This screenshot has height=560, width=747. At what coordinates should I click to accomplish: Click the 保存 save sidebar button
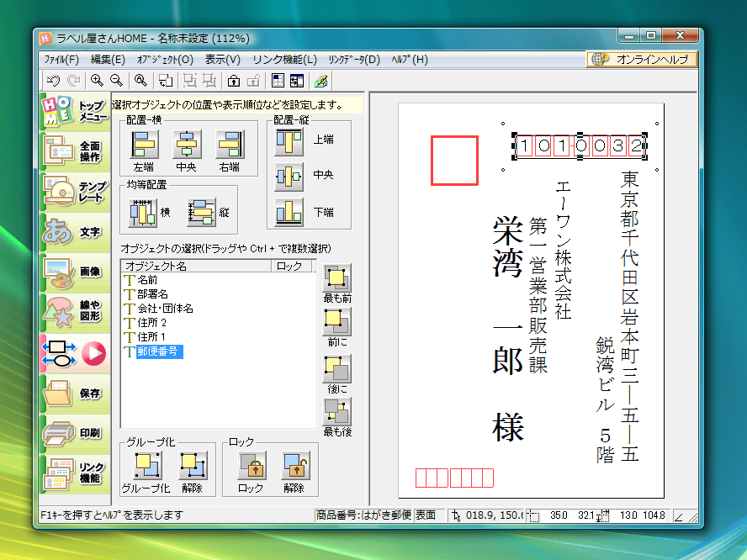(75, 393)
